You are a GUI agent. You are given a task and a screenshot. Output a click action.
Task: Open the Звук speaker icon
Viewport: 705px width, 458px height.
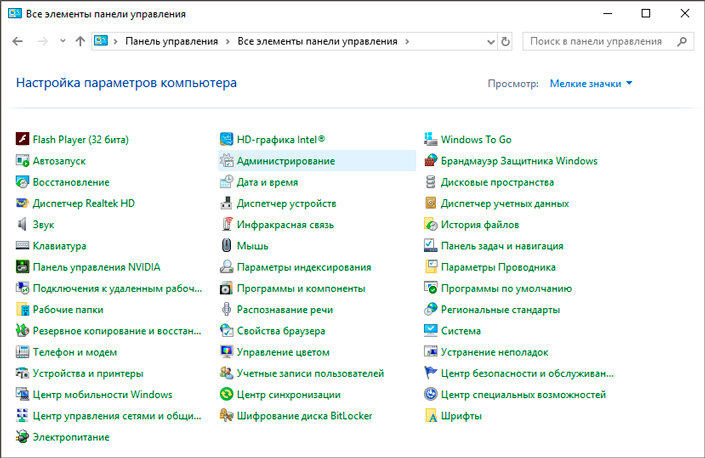click(x=22, y=224)
